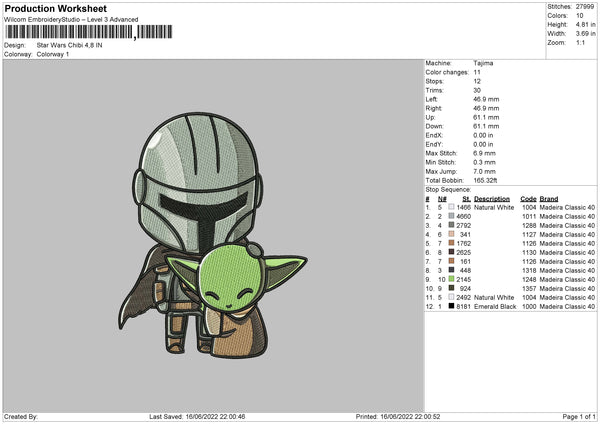Click the 'Created By:' footer label
This screenshot has height=424, width=600.
click(x=21, y=416)
